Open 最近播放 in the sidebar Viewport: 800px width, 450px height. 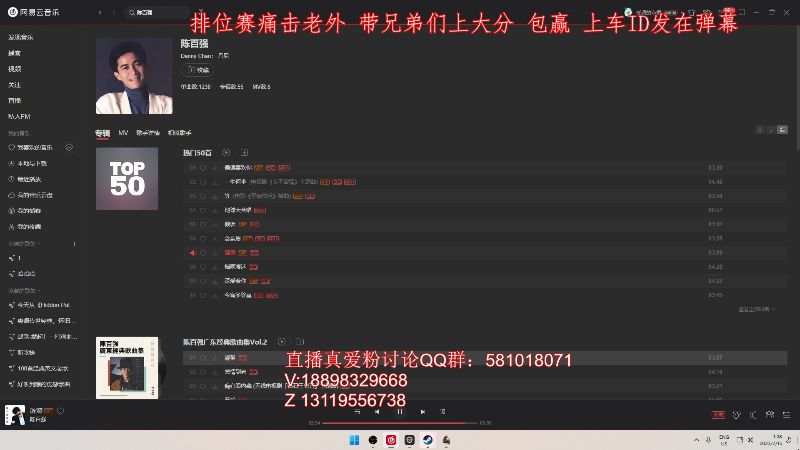tap(25, 179)
